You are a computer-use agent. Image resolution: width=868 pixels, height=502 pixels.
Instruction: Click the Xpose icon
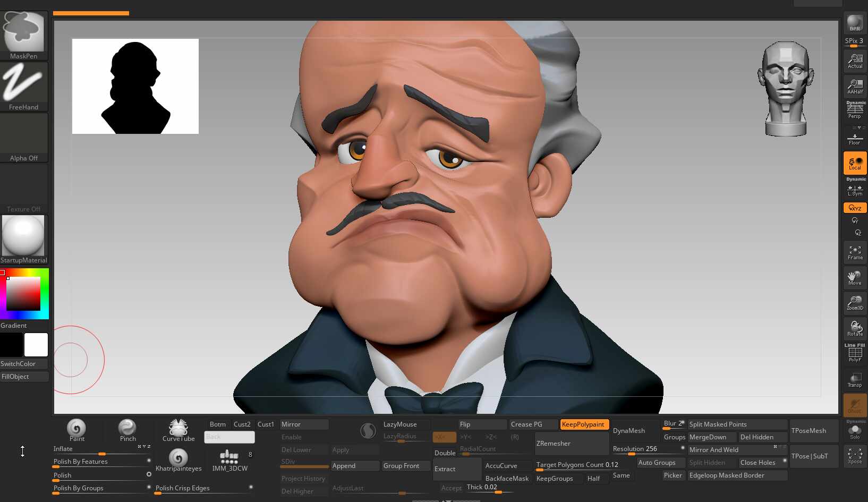coord(855,456)
